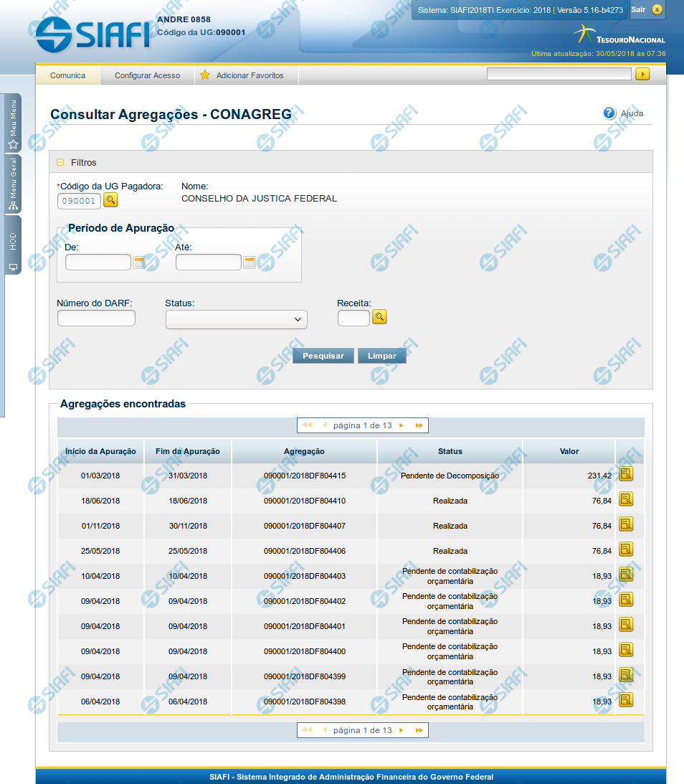Viewport: 684px width, 784px height.
Task: Click the yellow arrow beside top search box
Action: [x=642, y=74]
